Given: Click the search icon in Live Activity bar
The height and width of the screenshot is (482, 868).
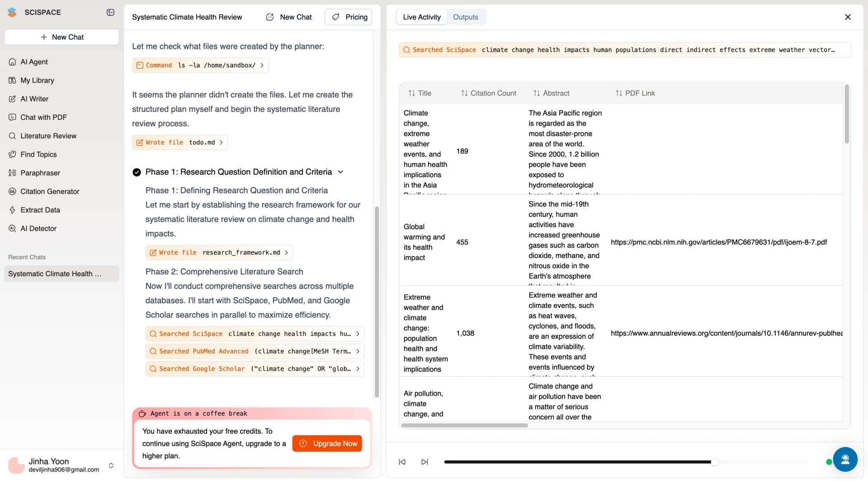Looking at the screenshot, I should [406, 50].
